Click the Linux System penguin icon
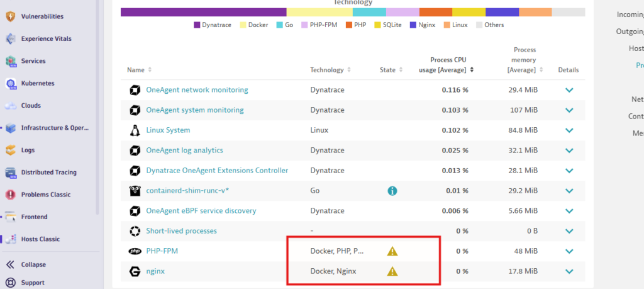Viewport: 644px width, 289px height. click(134, 130)
